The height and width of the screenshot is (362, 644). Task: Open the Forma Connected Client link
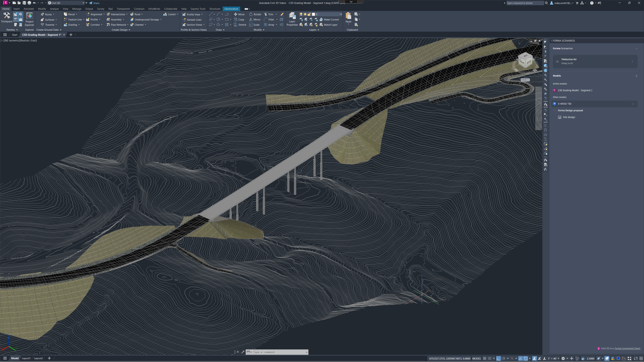point(627,348)
